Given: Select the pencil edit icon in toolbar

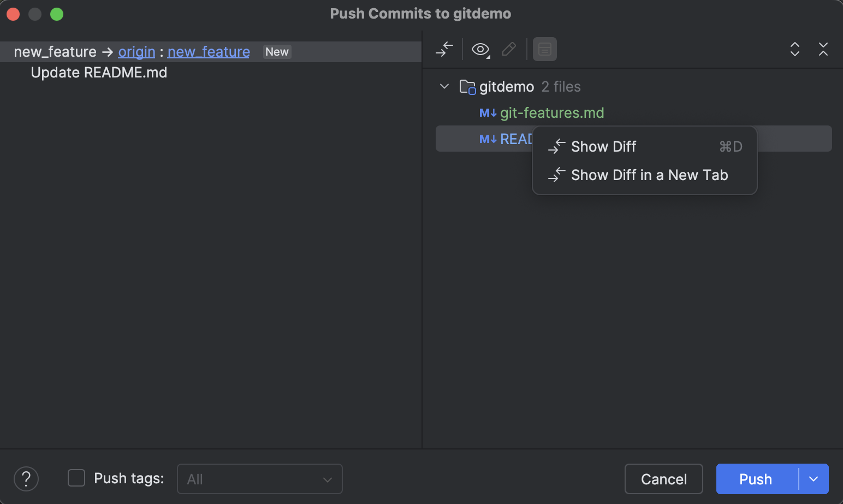Looking at the screenshot, I should pyautogui.click(x=509, y=49).
